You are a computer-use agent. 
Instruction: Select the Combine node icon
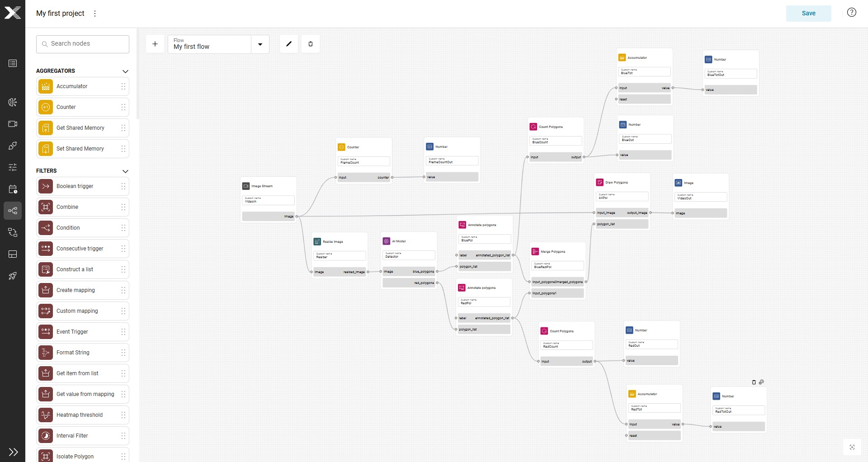46,207
